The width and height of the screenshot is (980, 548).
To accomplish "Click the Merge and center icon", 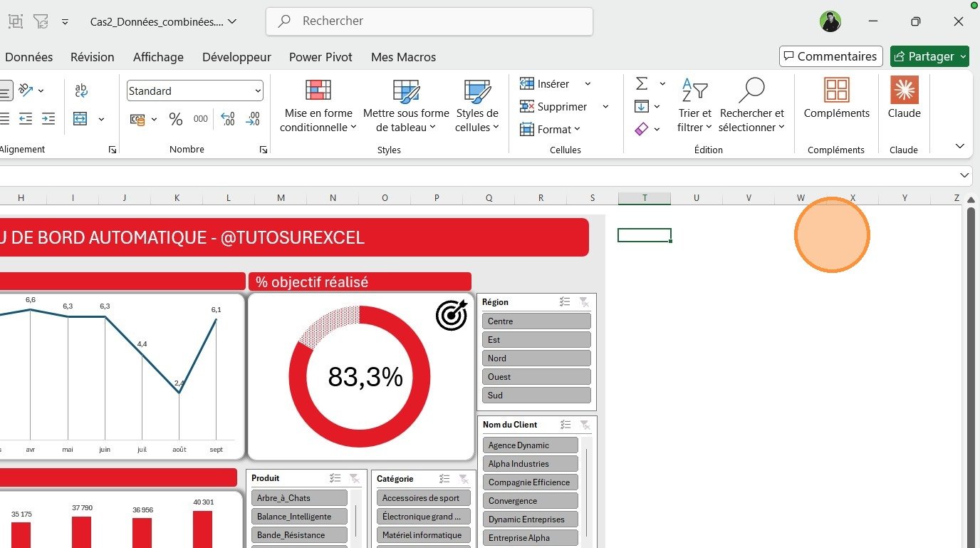I will pyautogui.click(x=80, y=119).
